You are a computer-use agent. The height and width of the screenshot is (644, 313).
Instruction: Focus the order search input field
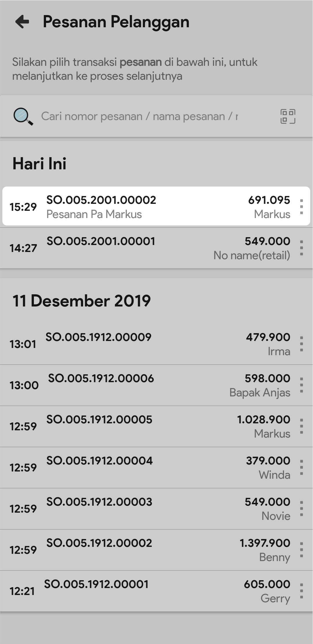pos(139,117)
